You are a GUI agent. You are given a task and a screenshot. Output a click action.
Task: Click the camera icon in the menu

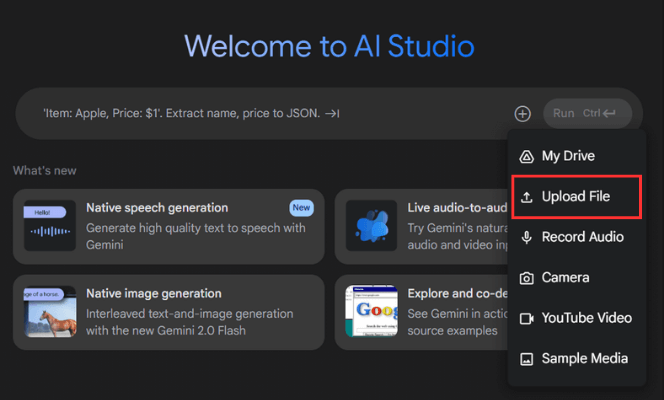[527, 278]
